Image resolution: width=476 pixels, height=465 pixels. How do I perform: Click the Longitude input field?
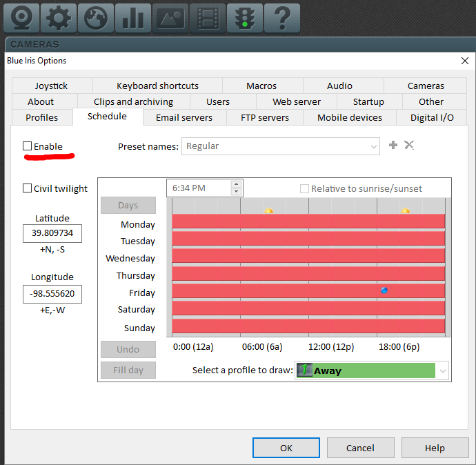52,294
